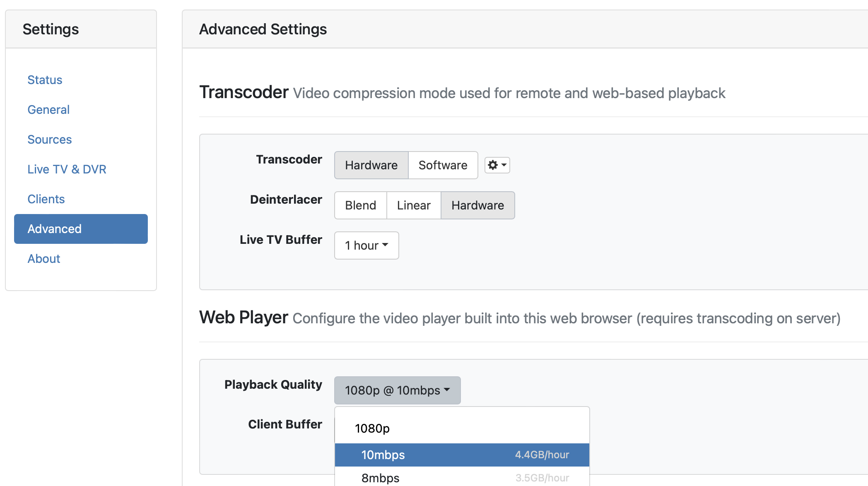The width and height of the screenshot is (868, 486).
Task: Navigate to Sources settings
Action: click(x=50, y=140)
